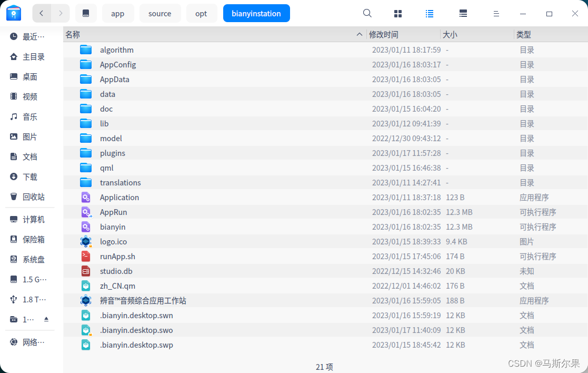
Task: Open 回收站 from the sidebar
Action: click(28, 197)
